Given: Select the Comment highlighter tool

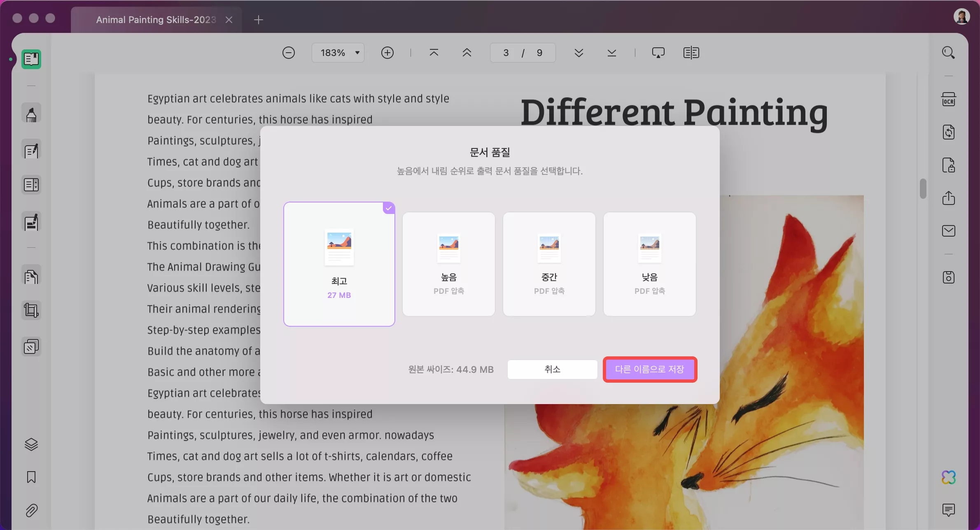Looking at the screenshot, I should pos(31,114).
